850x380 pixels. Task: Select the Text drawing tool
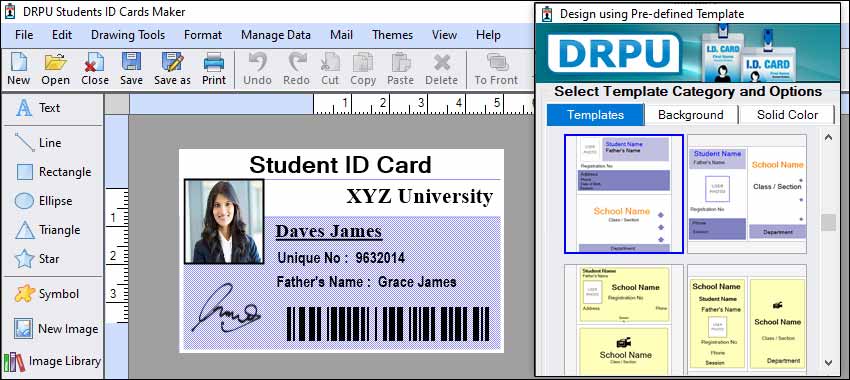click(38, 108)
